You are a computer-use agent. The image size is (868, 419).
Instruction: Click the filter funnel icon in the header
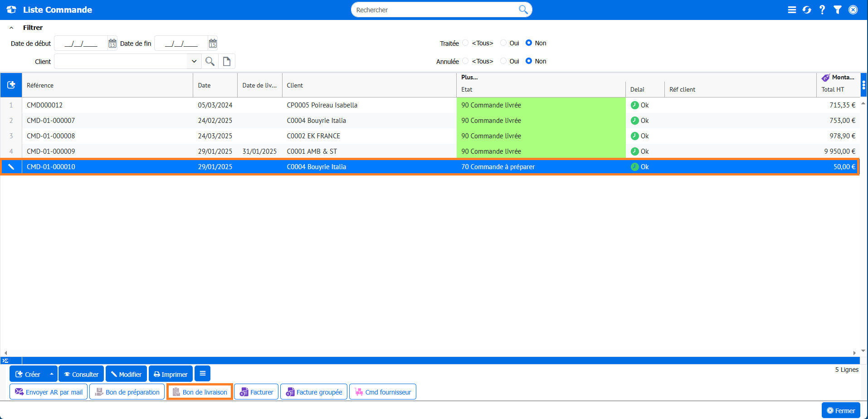(x=838, y=10)
